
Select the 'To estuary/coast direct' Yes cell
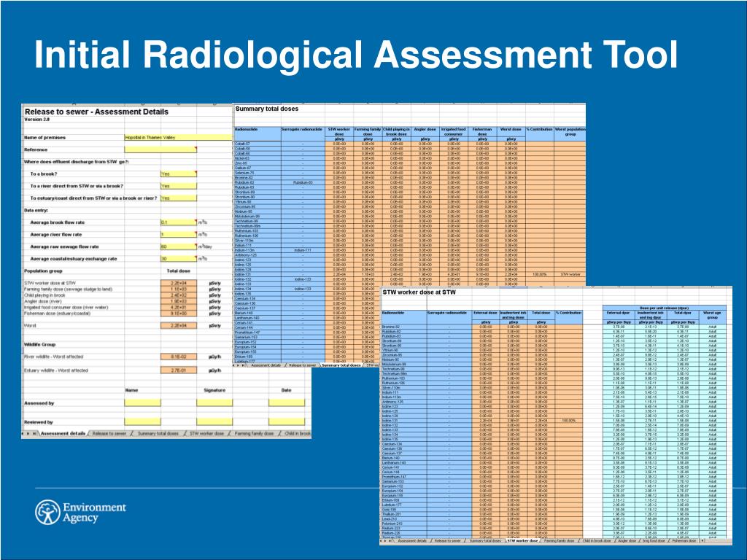[x=178, y=198]
